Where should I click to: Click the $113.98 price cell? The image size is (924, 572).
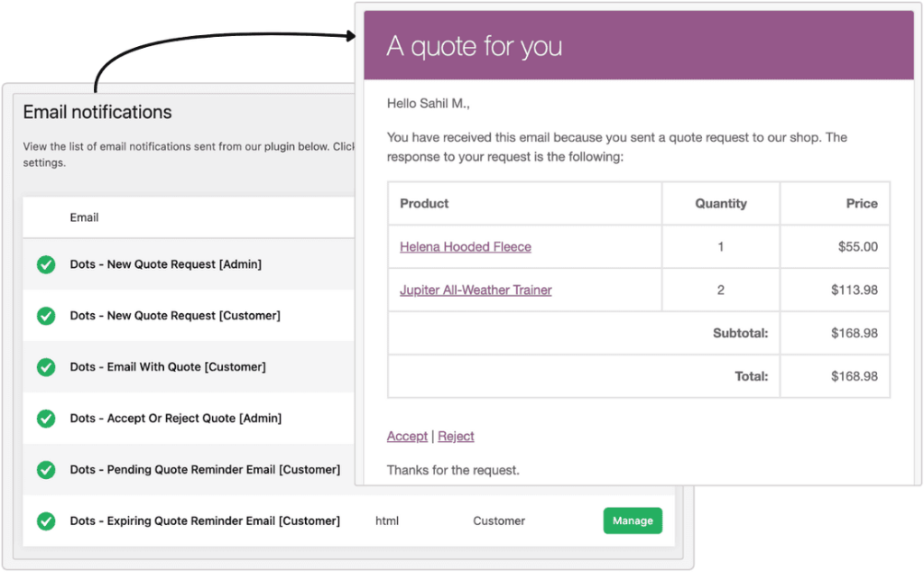(855, 290)
